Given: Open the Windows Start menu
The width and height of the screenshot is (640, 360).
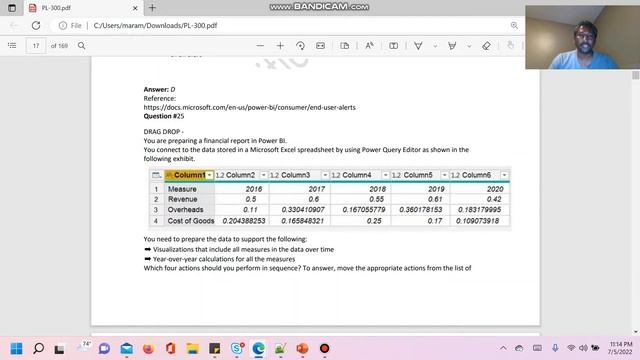Looking at the screenshot, I should 16,349.
